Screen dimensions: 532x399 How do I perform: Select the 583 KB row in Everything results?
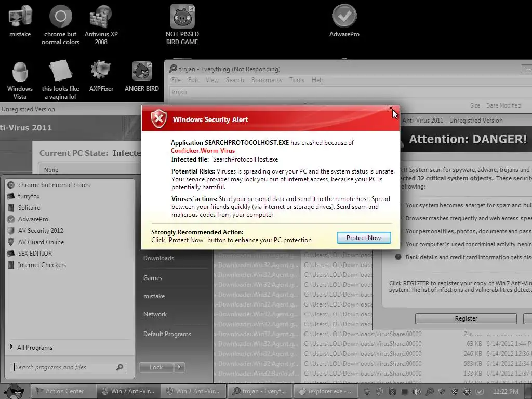point(373,363)
